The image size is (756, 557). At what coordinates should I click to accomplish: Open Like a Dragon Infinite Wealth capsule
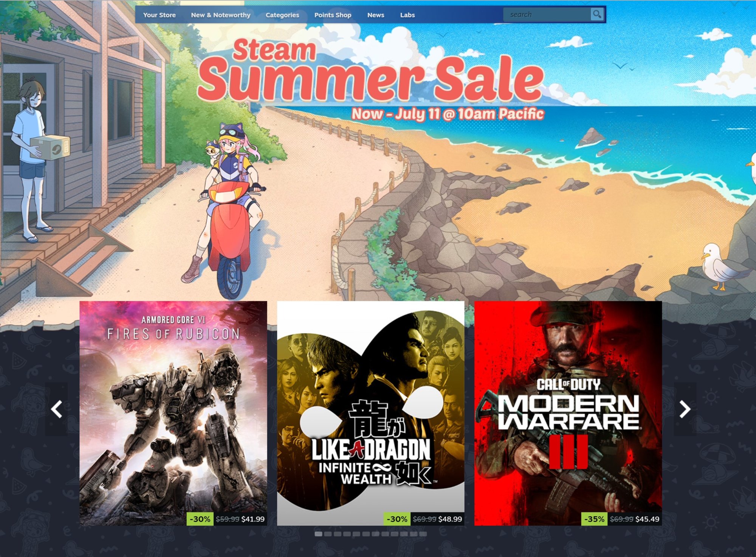pos(370,413)
